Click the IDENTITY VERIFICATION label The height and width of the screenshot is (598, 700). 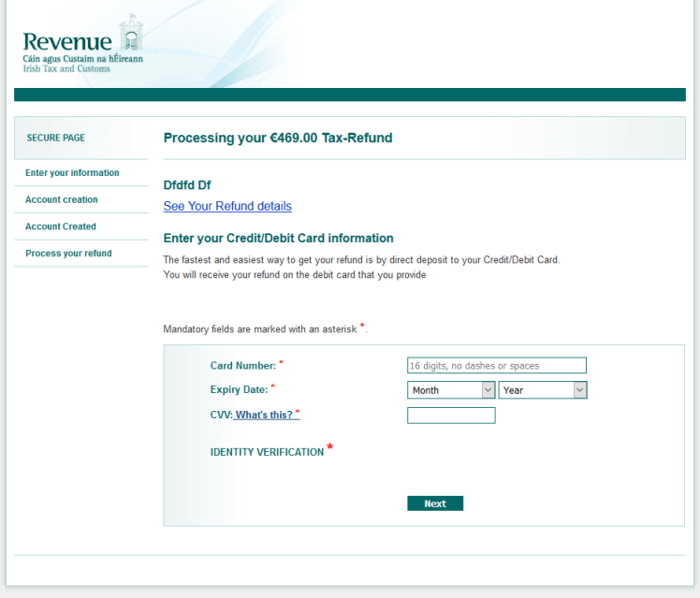point(267,453)
